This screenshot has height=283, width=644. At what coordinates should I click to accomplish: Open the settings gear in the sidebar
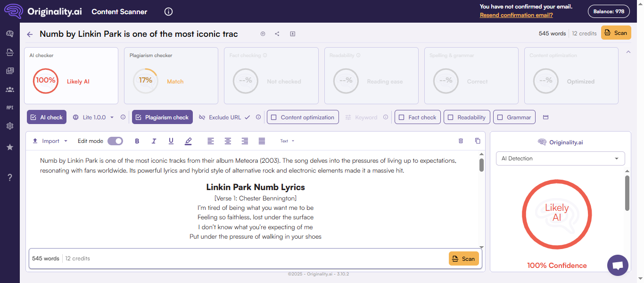pos(9,126)
